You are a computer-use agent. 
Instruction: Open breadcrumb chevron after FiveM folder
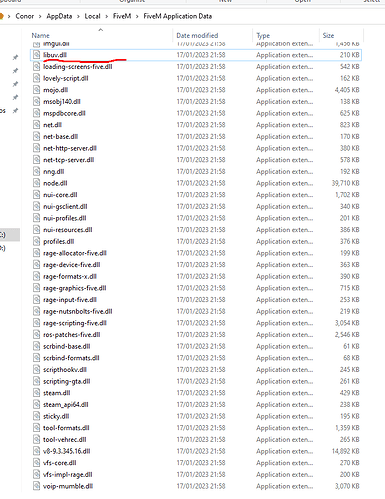[x=137, y=16]
